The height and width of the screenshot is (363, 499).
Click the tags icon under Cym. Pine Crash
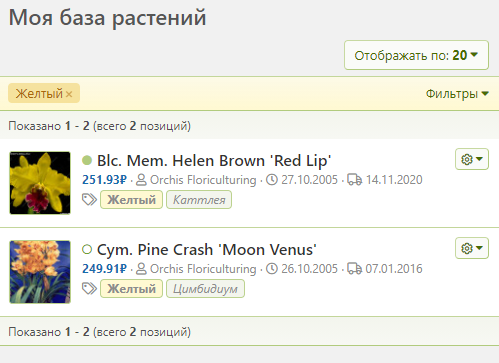(89, 289)
